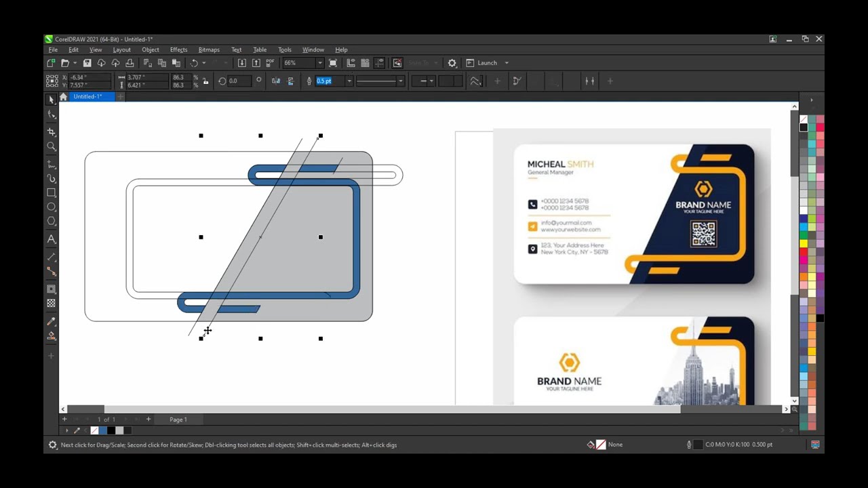868x488 pixels.
Task: Click the Publish to PDF icon
Action: (270, 63)
